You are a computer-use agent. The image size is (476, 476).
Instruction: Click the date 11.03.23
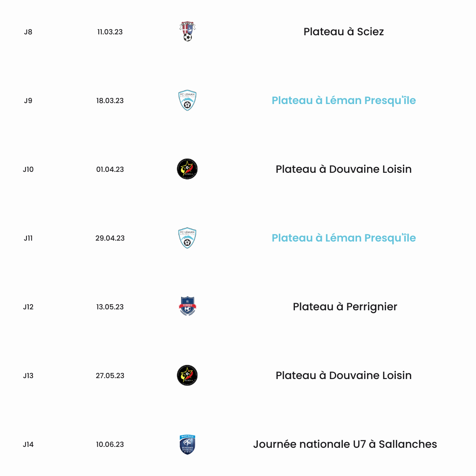pyautogui.click(x=110, y=32)
